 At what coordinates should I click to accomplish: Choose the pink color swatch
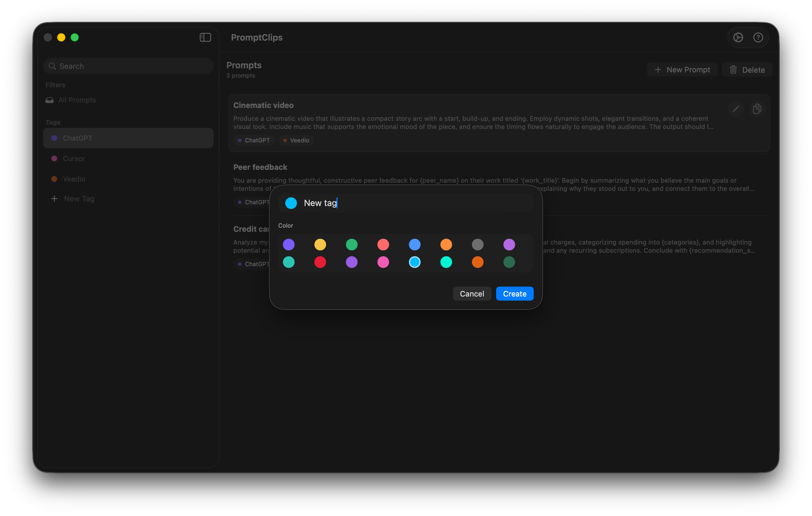[x=383, y=262]
